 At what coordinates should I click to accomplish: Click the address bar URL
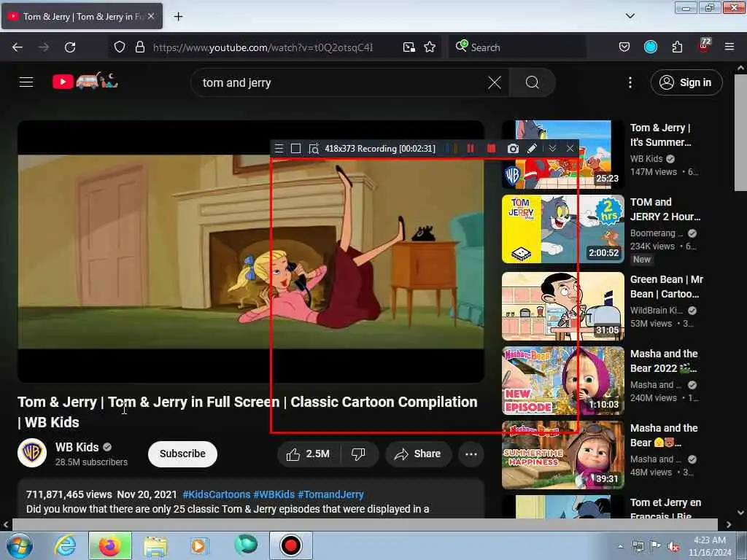pyautogui.click(x=263, y=47)
